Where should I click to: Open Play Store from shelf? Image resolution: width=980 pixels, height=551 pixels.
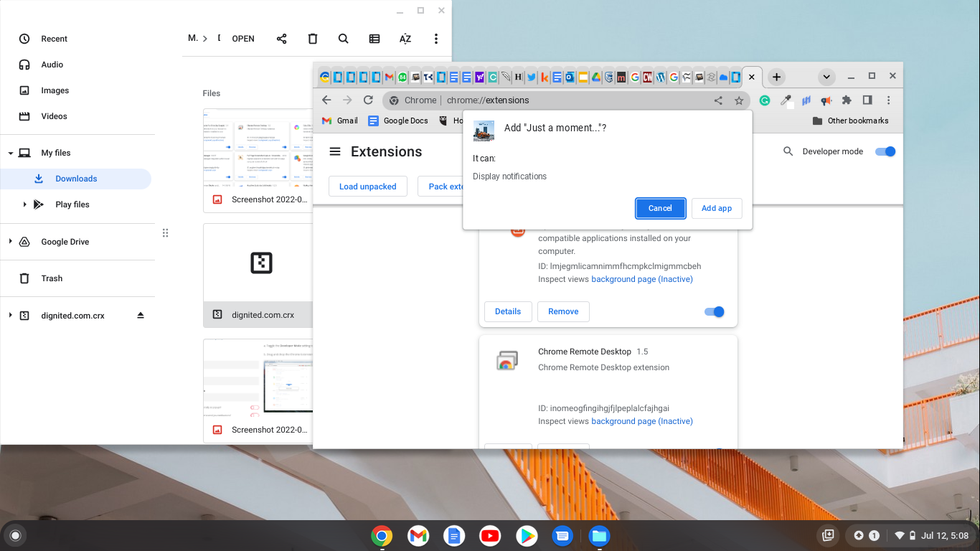527,535
